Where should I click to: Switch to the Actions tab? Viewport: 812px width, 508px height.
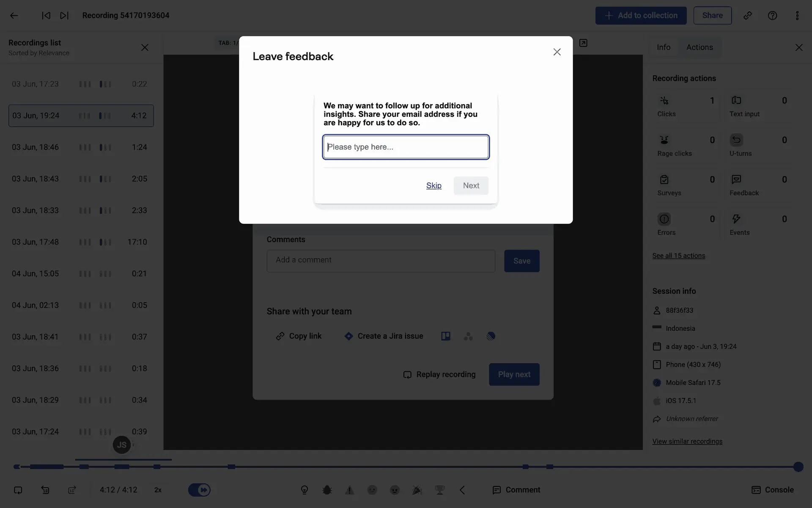(x=699, y=47)
